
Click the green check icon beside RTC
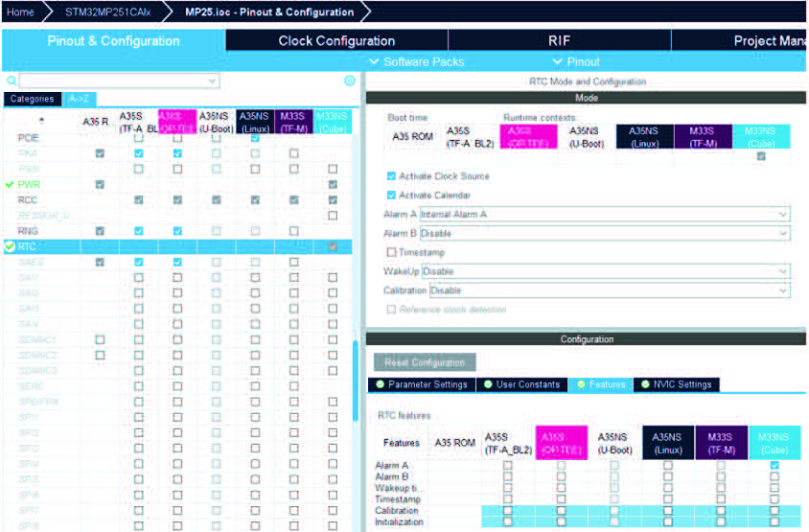pos(10,246)
